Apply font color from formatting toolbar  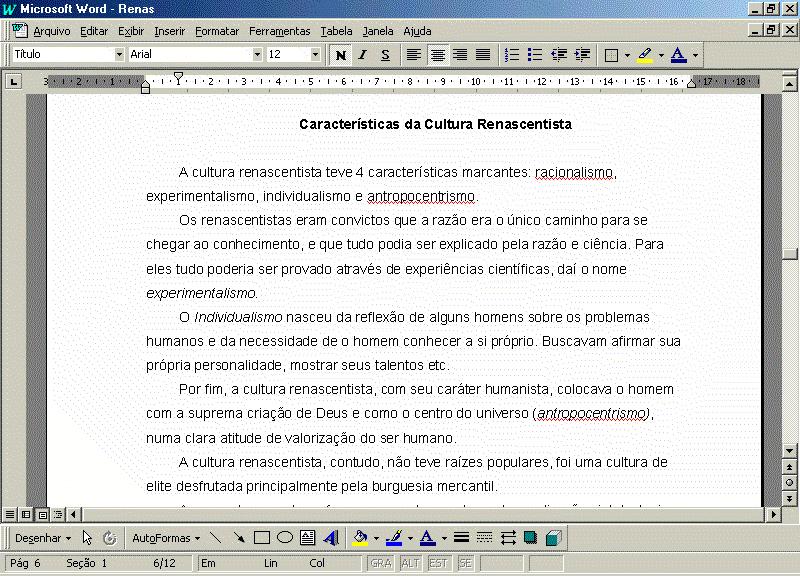(x=679, y=55)
